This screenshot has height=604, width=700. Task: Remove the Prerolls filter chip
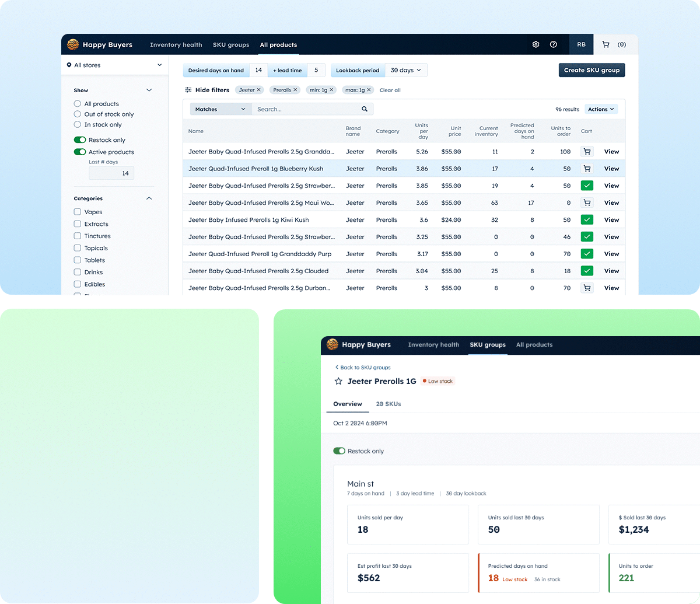click(295, 90)
